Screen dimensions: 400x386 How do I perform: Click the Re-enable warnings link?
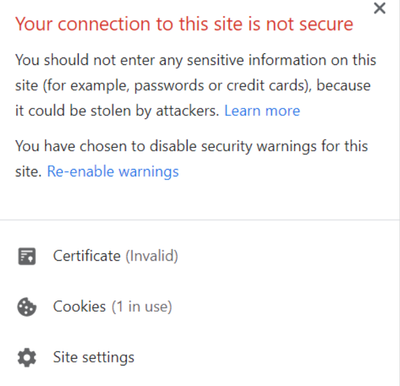tap(113, 172)
